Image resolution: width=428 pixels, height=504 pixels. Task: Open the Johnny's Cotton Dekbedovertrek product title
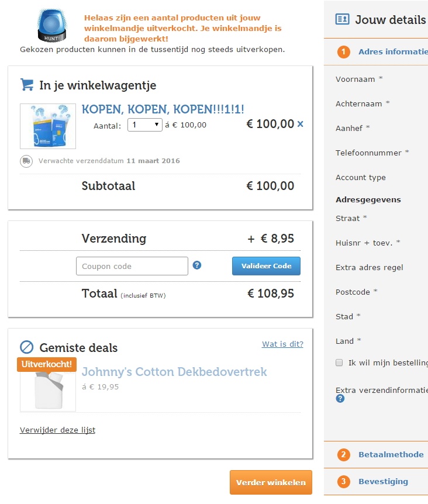click(x=174, y=372)
